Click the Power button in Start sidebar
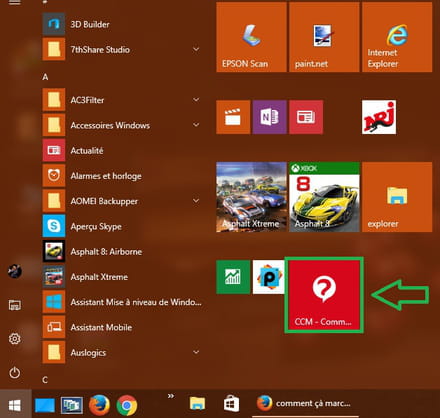The height and width of the screenshot is (418, 440). pyautogui.click(x=15, y=372)
